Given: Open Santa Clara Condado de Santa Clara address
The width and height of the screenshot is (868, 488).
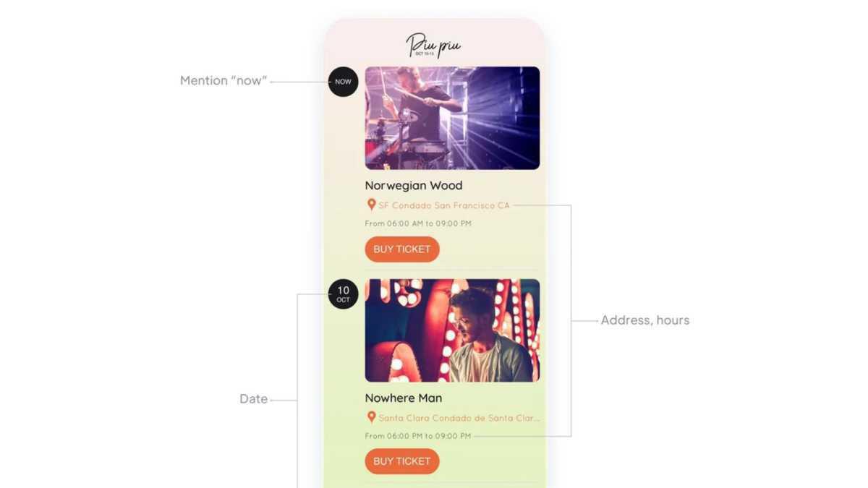Looking at the screenshot, I should tap(459, 418).
